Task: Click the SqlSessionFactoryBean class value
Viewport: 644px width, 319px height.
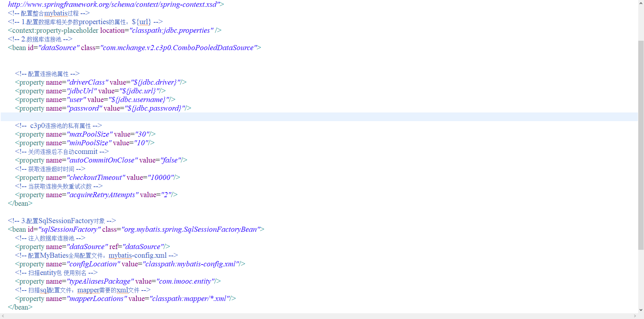Action: point(191,230)
